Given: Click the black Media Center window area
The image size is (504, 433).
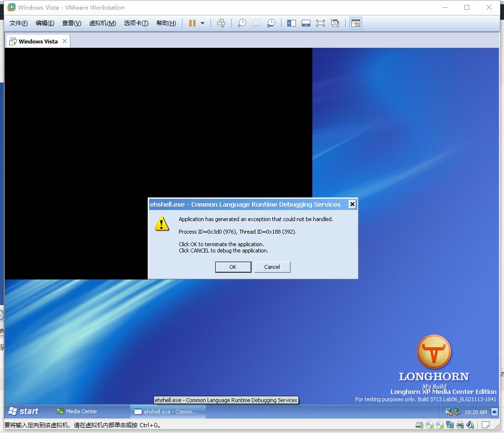Looking at the screenshot, I should (158, 122).
